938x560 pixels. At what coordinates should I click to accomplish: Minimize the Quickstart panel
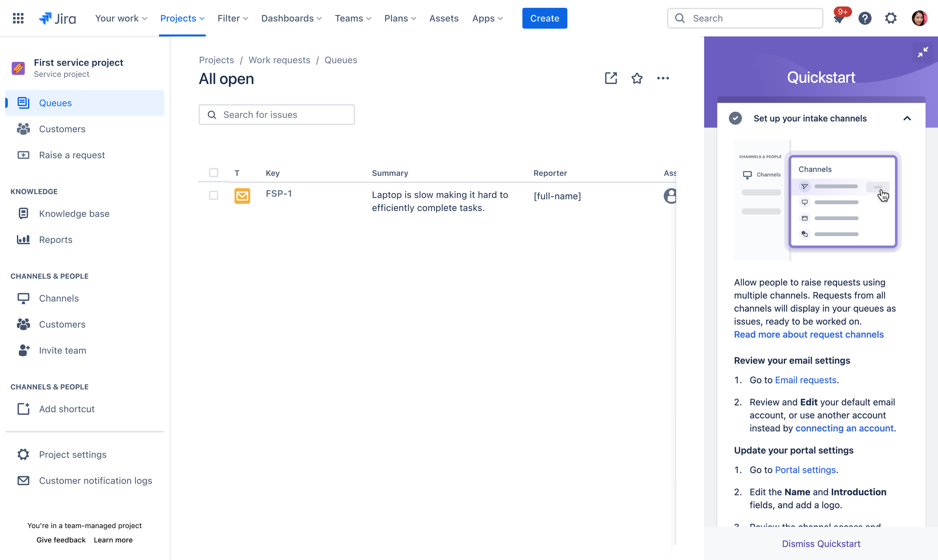(x=923, y=52)
